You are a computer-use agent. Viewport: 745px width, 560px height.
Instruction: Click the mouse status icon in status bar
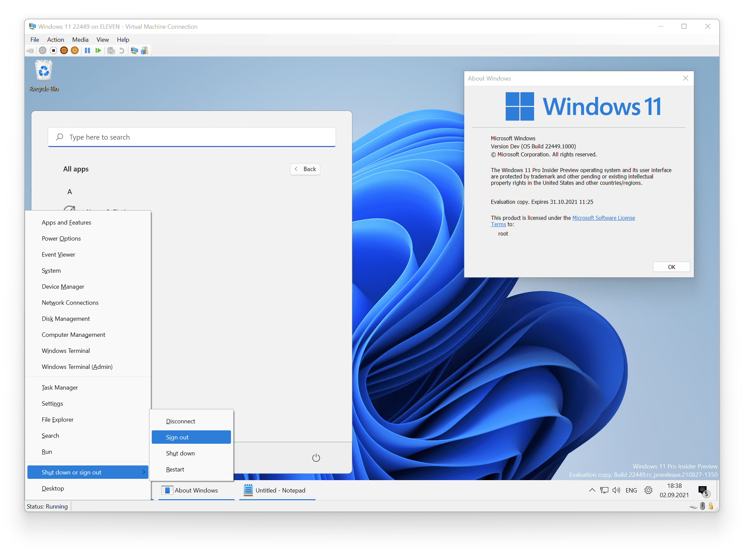[703, 506]
